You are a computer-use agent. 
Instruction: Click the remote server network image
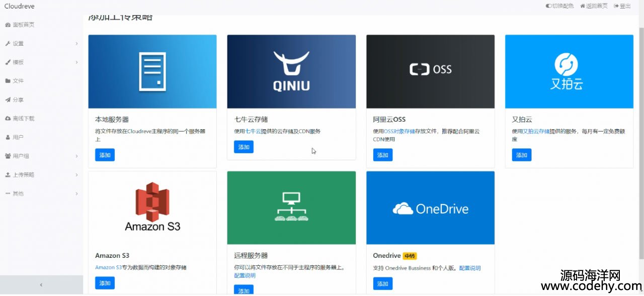[x=291, y=208]
